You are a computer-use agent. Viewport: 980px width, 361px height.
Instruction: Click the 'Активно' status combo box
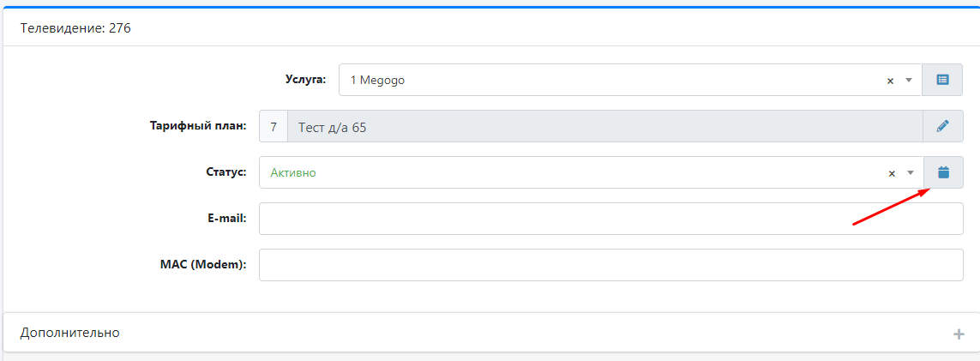coord(566,172)
